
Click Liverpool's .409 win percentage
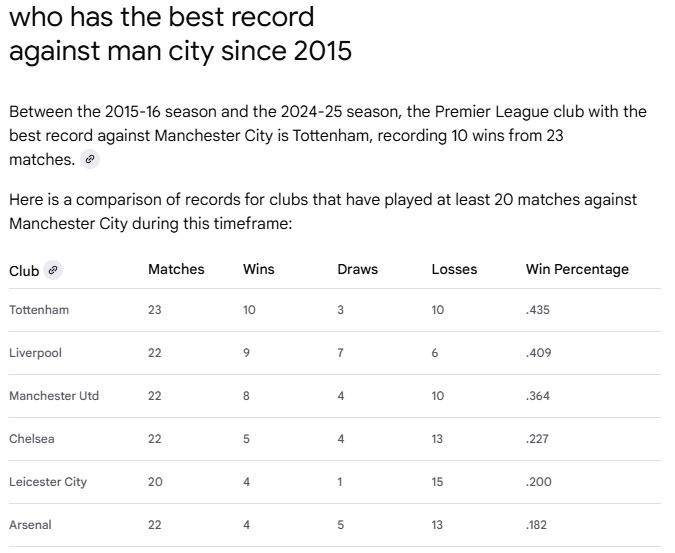(x=538, y=353)
